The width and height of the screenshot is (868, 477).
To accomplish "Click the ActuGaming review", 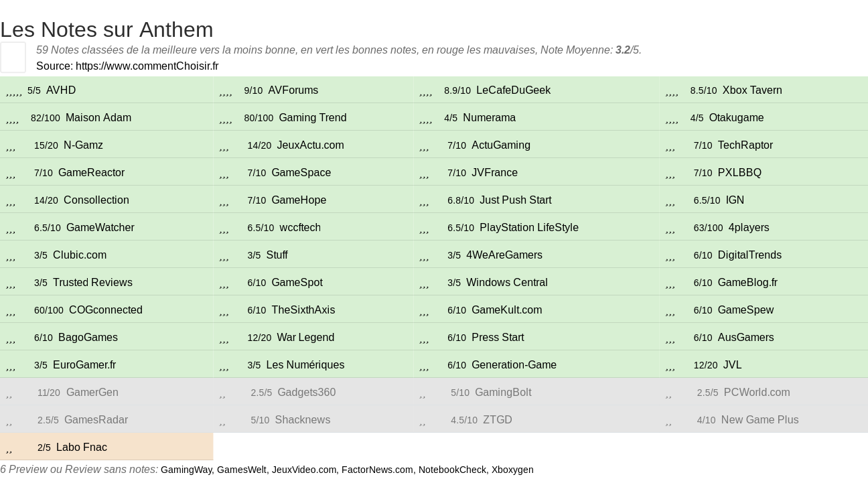I will tap(501, 145).
